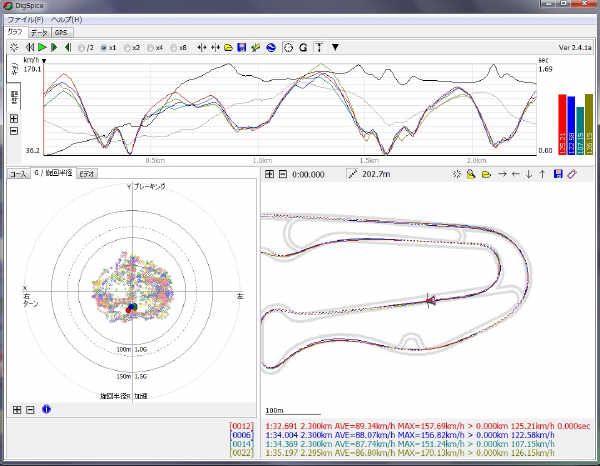600x466 pixels.
Task: Zoom in the course map with plus icon
Action: [x=269, y=174]
